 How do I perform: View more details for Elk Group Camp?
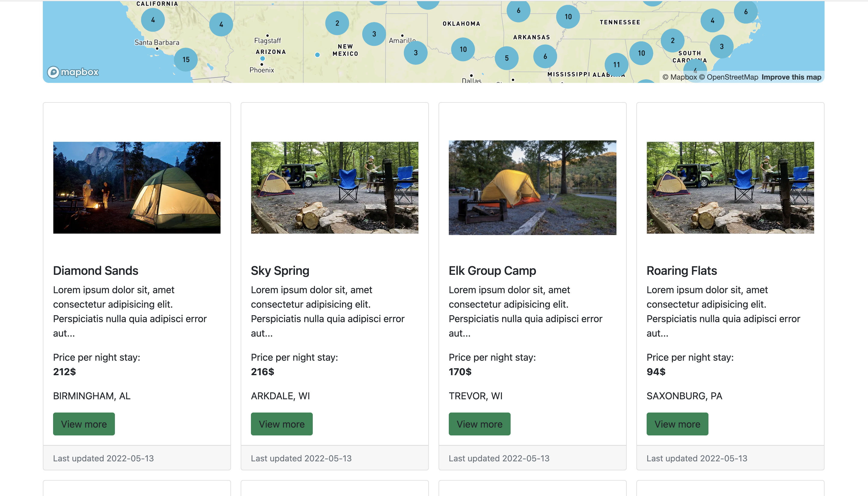[x=479, y=424]
